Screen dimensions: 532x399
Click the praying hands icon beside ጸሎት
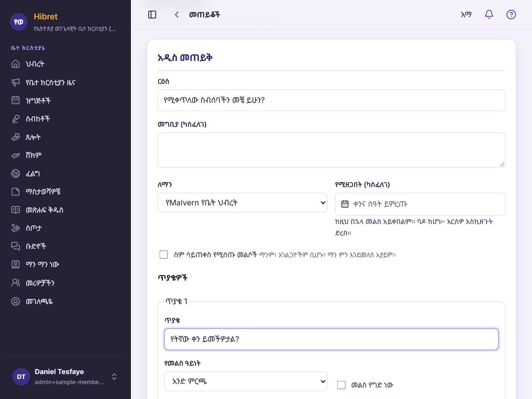[16, 137]
